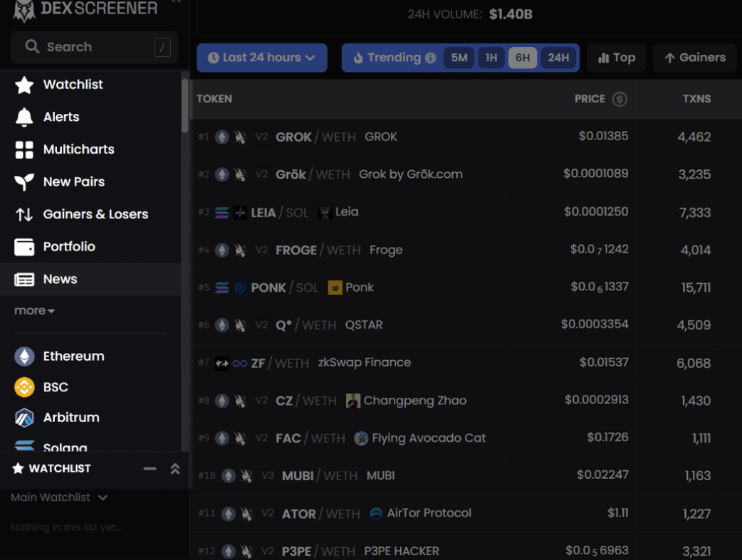Open the Grōk/WETH Grok by Grōk.com row

coord(466,174)
